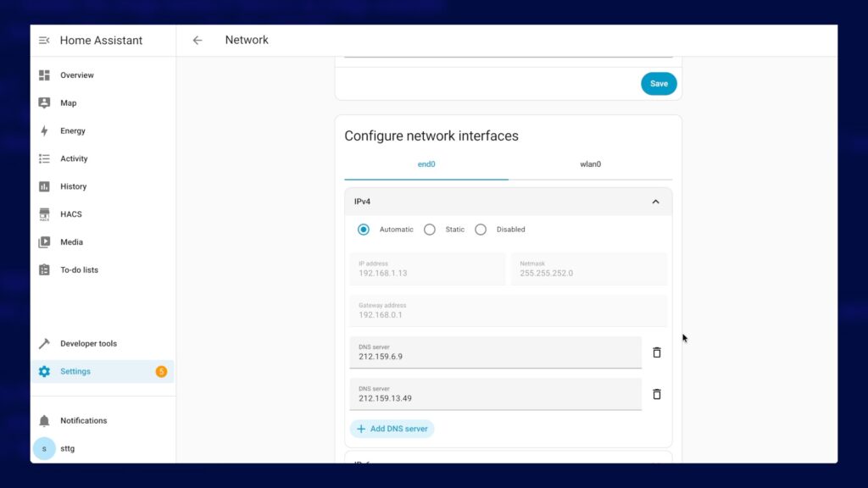Click Add DNS server button

[x=392, y=429]
